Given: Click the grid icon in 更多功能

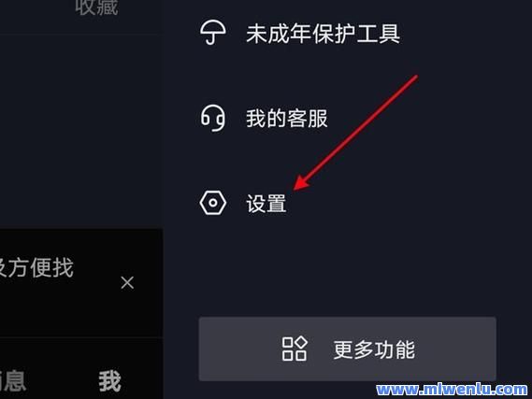Looking at the screenshot, I should (295, 349).
